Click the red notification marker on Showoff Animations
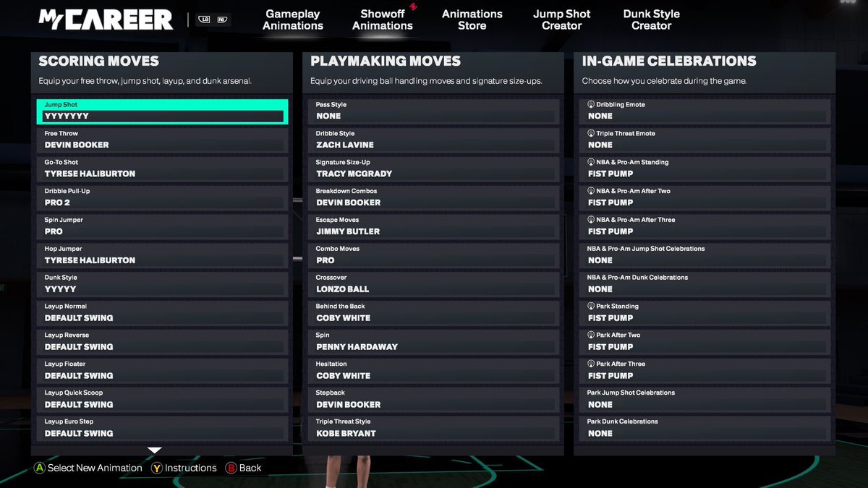This screenshot has height=488, width=868. point(413,7)
